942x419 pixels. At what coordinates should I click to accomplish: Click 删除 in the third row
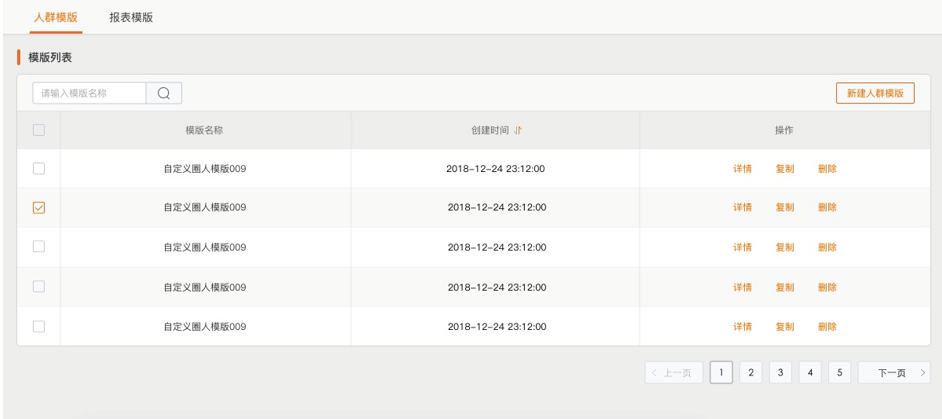[x=827, y=248]
